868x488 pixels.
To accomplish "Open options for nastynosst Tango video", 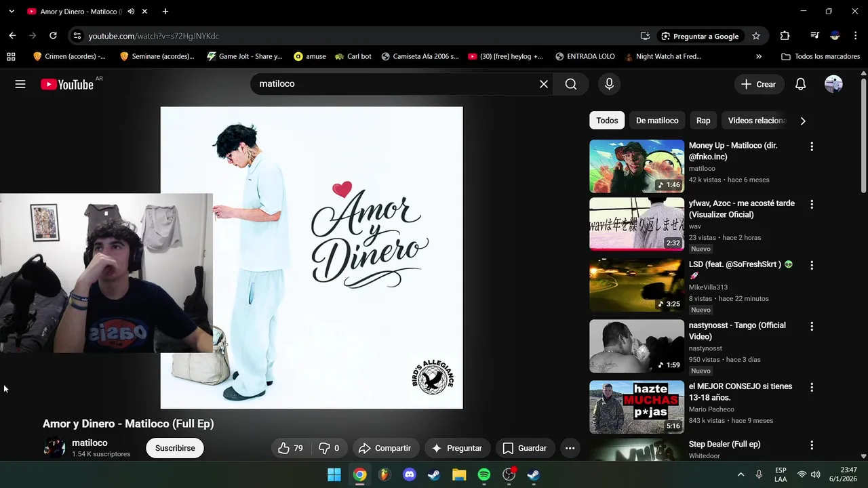I will (x=812, y=326).
